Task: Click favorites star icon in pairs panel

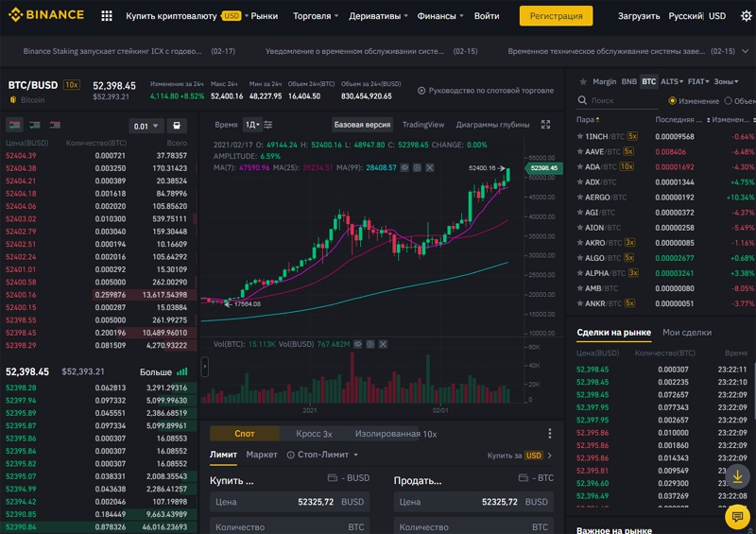Action: point(583,82)
